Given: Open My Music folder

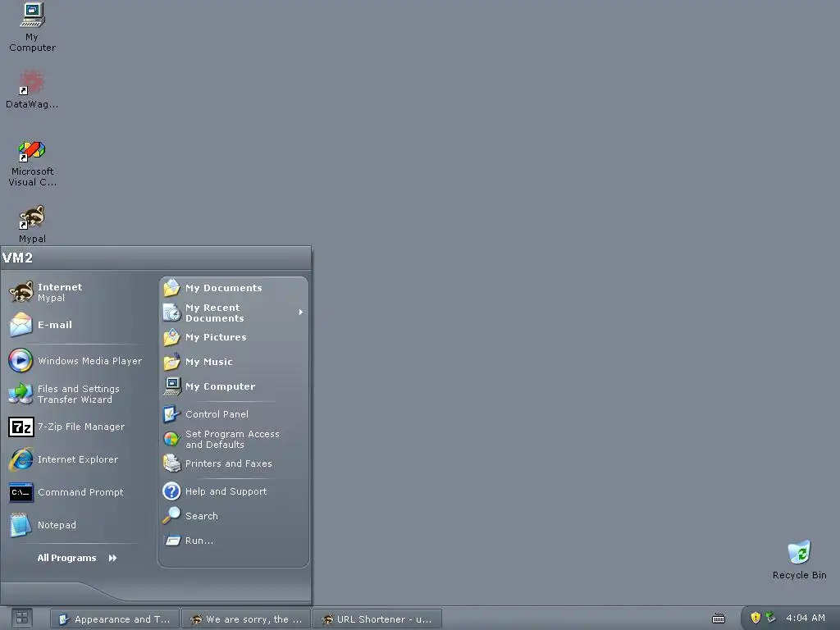Looking at the screenshot, I should (x=234, y=362).
